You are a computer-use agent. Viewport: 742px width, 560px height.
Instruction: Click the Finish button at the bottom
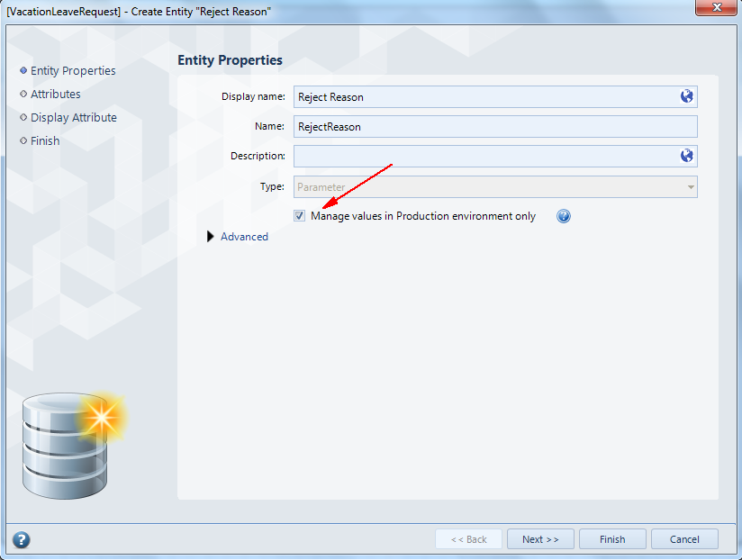coord(612,539)
